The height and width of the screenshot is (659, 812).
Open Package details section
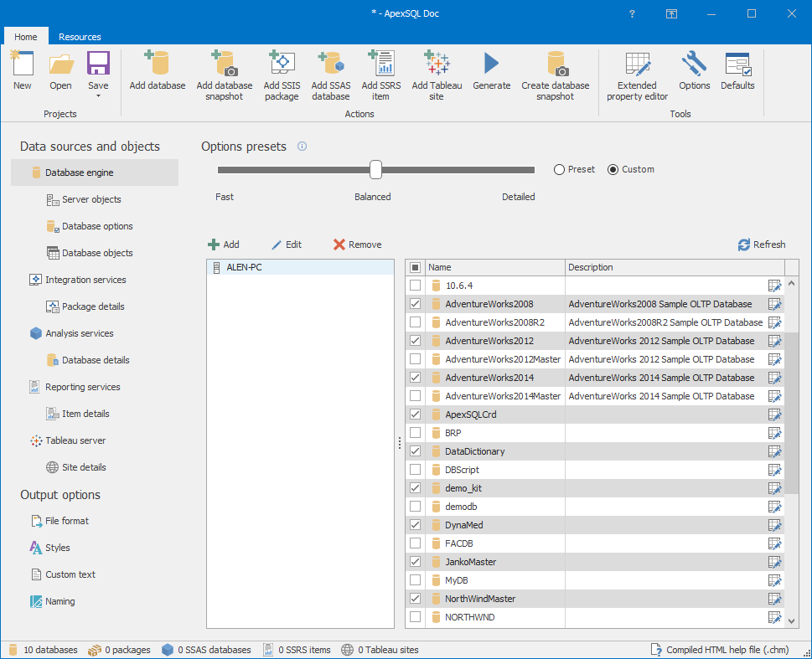pos(85,306)
